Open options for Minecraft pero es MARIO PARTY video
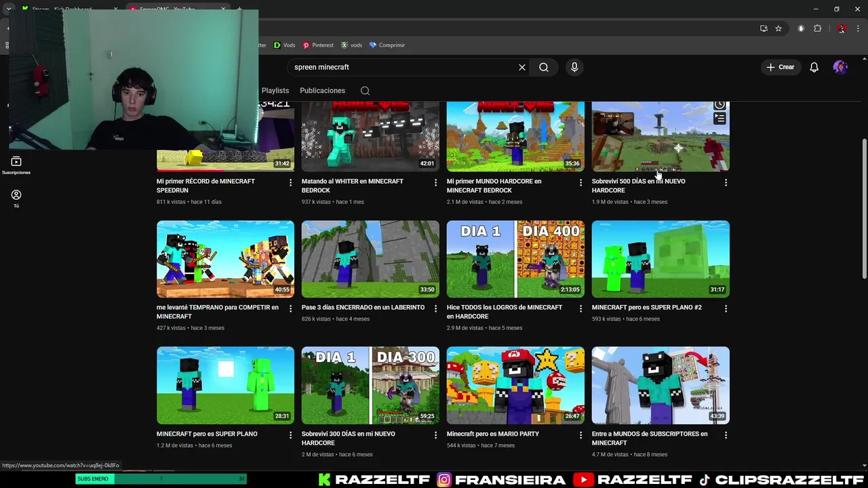Viewport: 868px width, 488px height. point(580,435)
